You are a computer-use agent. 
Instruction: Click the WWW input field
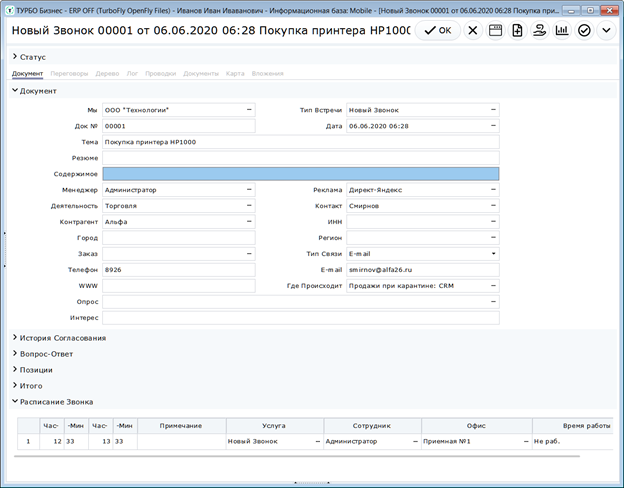[x=179, y=286]
